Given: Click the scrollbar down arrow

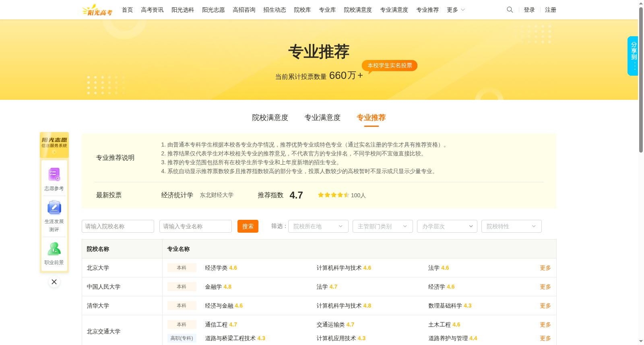Looking at the screenshot, I should click(x=641, y=342).
